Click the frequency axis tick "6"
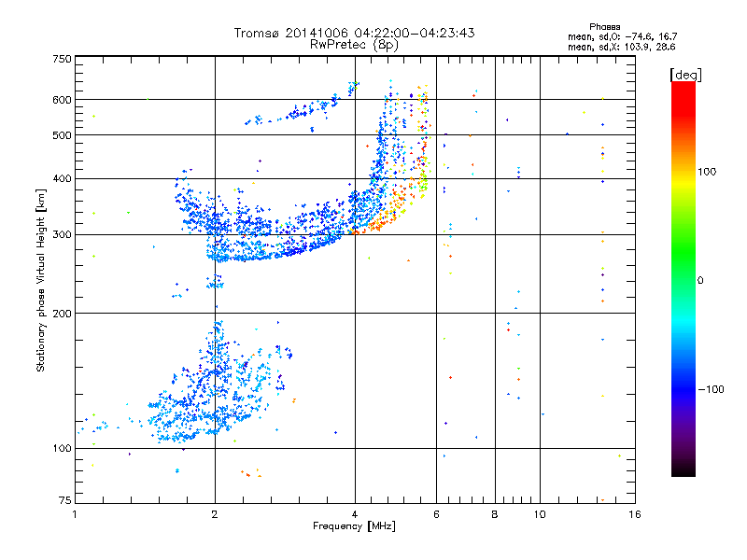Viewport: 747px width, 560px height. [436, 514]
